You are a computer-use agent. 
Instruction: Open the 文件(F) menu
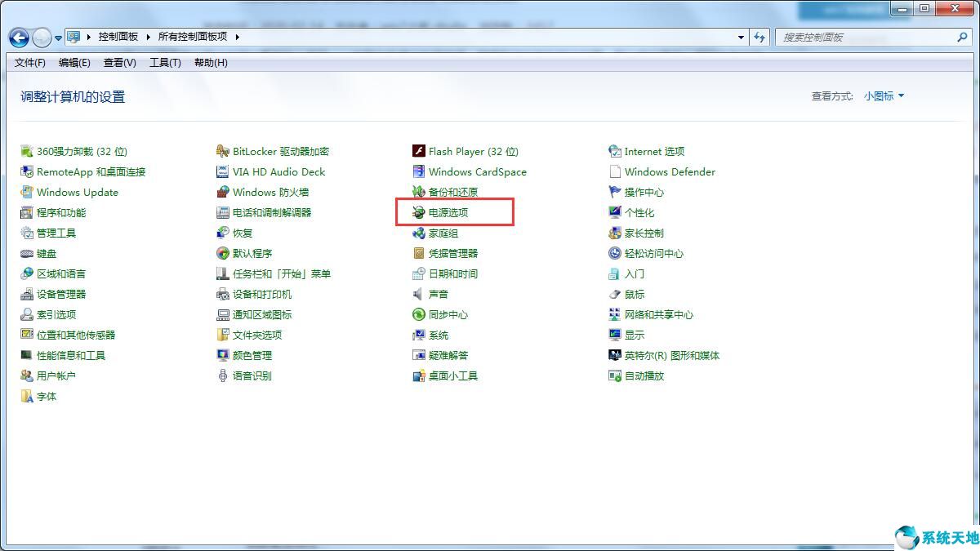pos(30,63)
